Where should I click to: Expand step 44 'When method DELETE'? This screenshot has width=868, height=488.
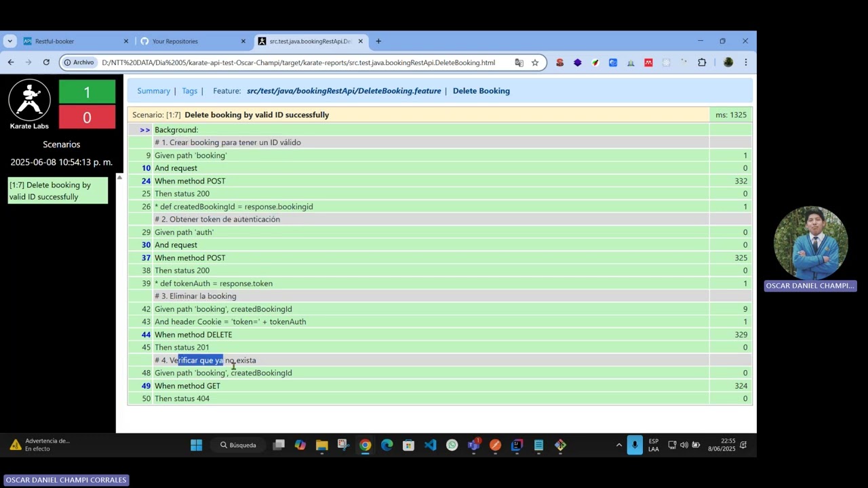click(x=146, y=335)
